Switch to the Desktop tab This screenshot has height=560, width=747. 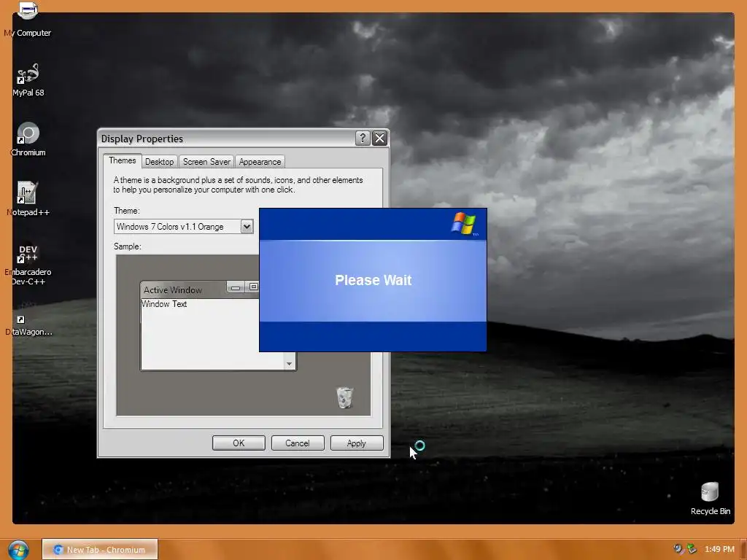point(160,162)
